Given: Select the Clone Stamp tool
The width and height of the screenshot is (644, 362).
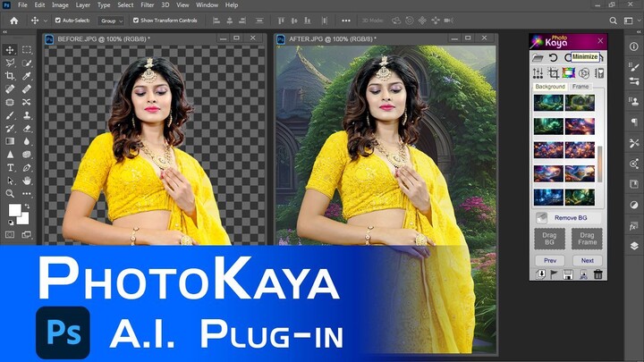Looking at the screenshot, I should click(27, 115).
